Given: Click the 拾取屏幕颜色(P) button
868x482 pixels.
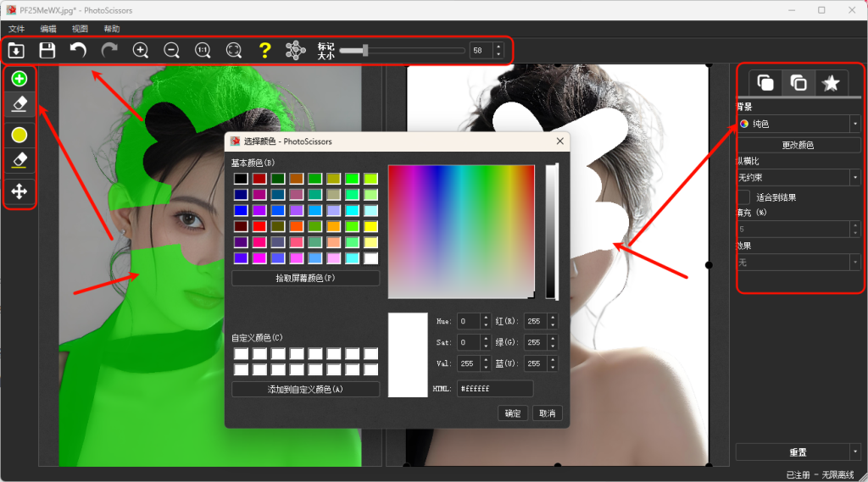Looking at the screenshot, I should [305, 279].
